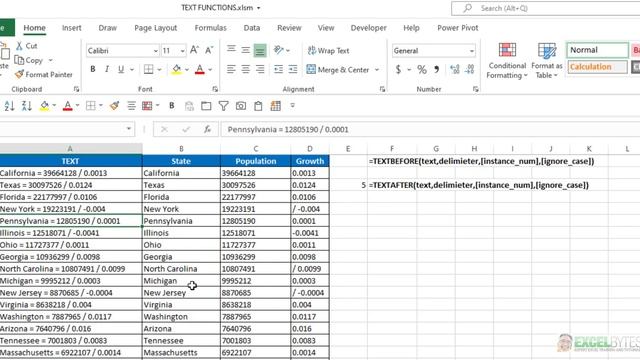Click the Paste clipboard in quick toolbar
Image resolution: width=640 pixels, height=360 pixels.
258,106
